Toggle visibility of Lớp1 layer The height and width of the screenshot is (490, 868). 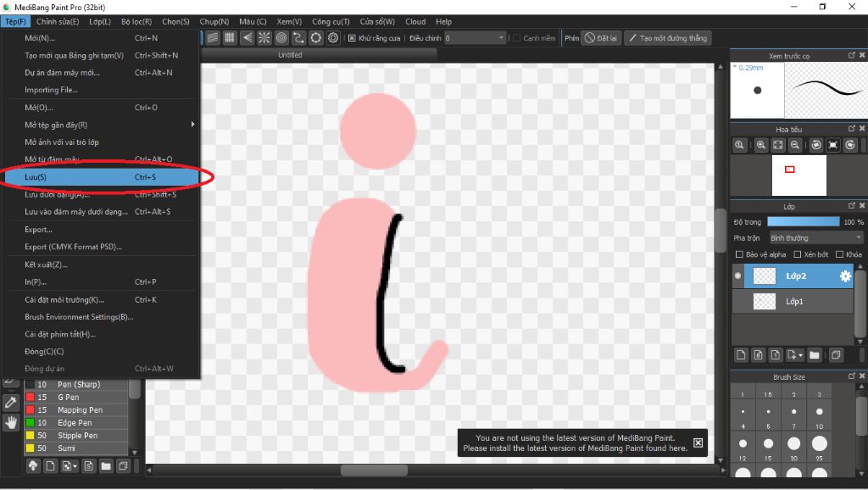[x=737, y=301]
